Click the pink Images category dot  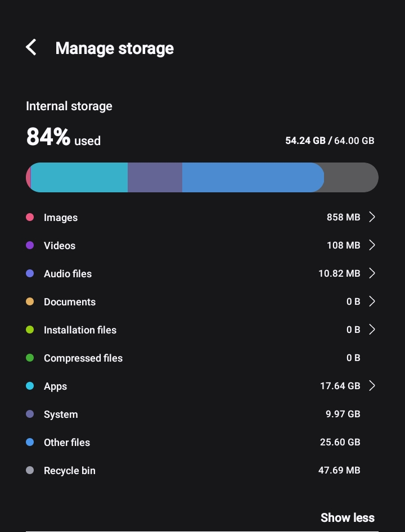[30, 217]
